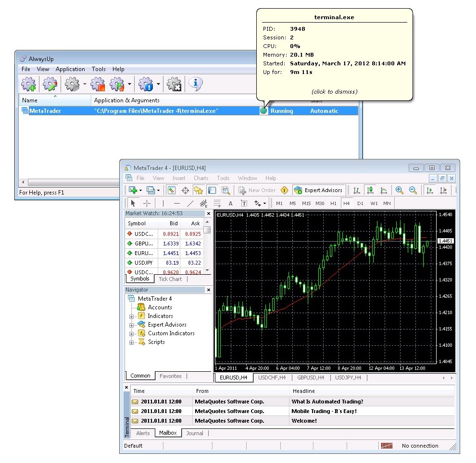Open dropdown arrow beside Start Application icon

[x=85, y=84]
